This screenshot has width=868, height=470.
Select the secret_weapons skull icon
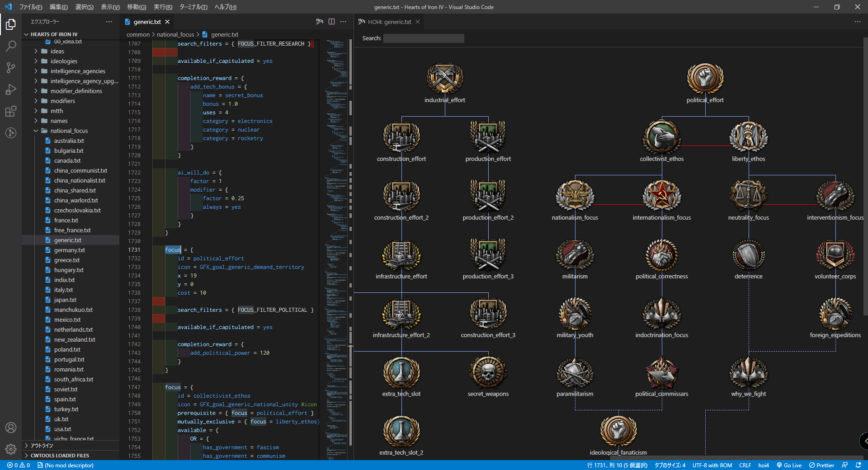click(x=488, y=372)
